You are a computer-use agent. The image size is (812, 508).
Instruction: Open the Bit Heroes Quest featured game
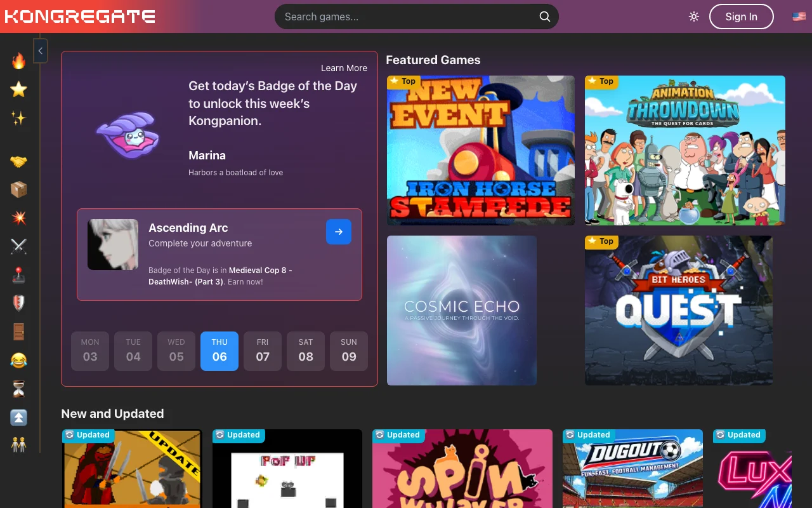[679, 311]
